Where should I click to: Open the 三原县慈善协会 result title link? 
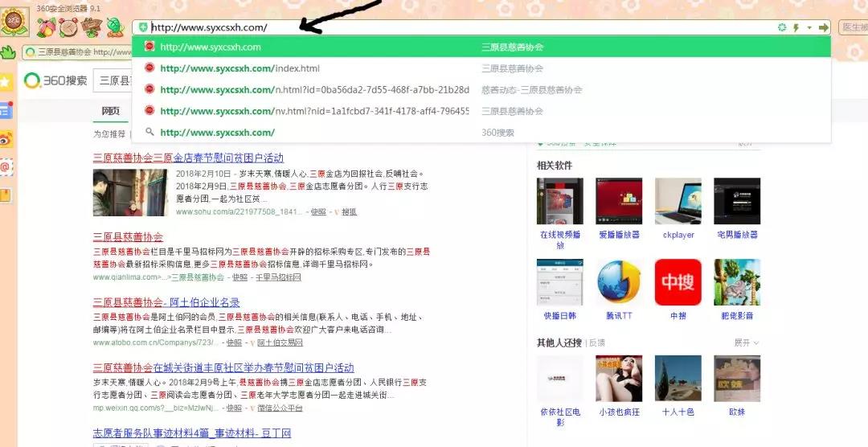(128, 237)
